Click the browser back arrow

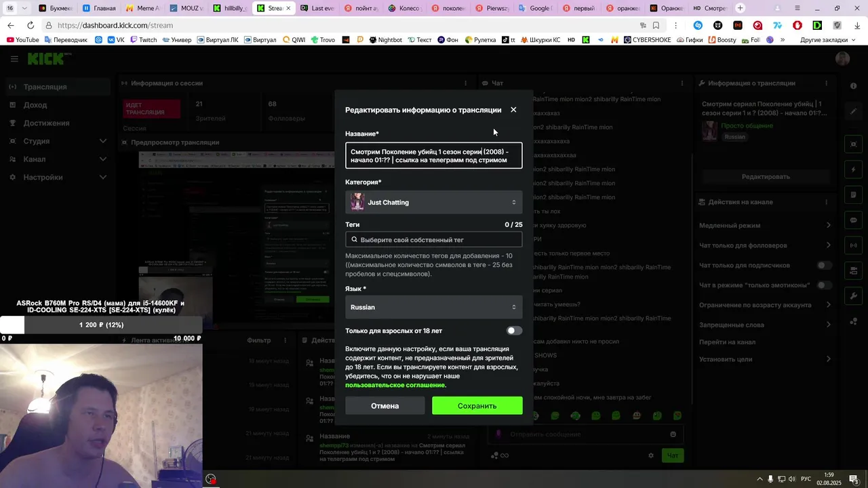click(x=11, y=25)
